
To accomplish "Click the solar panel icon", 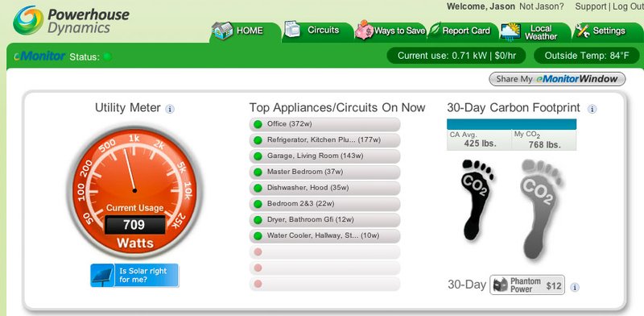I will [x=102, y=275].
